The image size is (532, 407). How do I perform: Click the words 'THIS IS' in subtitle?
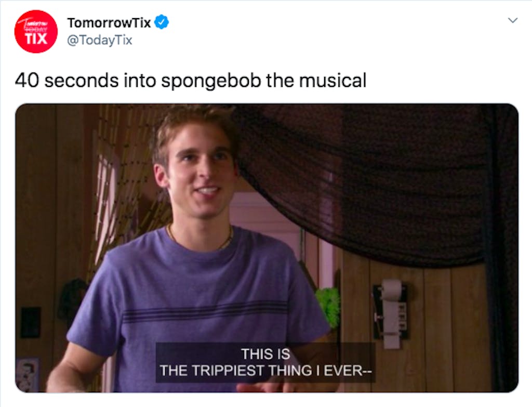pyautogui.click(x=265, y=354)
